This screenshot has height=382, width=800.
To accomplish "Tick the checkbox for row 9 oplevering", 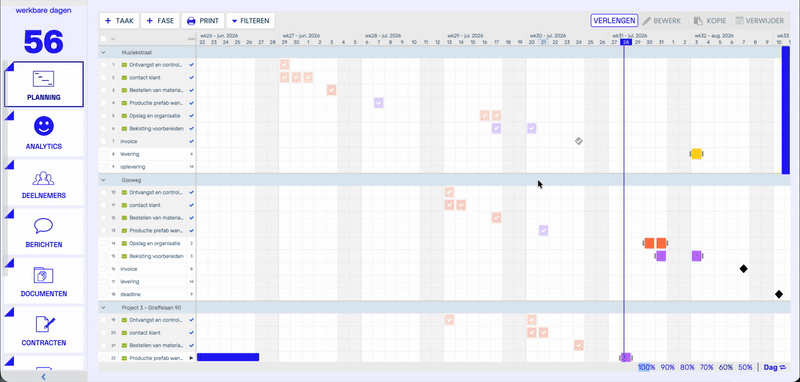I will 104,167.
